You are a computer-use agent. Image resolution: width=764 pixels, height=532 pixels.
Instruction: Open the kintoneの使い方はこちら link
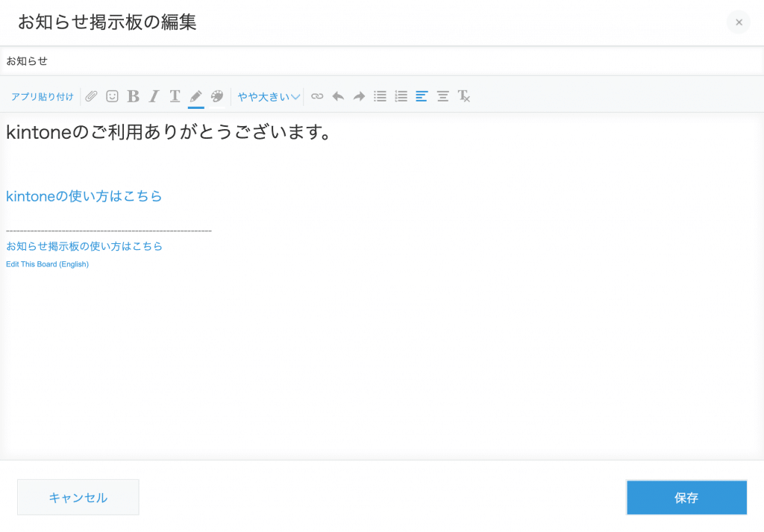[84, 195]
